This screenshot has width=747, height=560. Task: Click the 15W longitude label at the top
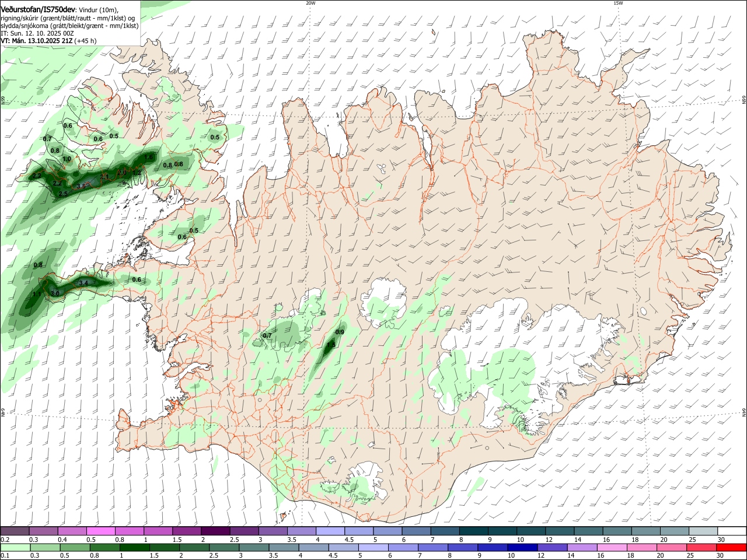click(618, 3)
